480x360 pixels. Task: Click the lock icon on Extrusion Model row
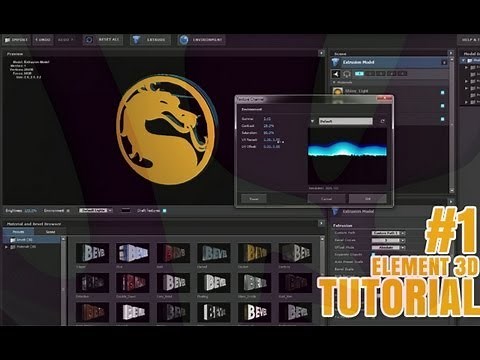pyautogui.click(x=444, y=63)
